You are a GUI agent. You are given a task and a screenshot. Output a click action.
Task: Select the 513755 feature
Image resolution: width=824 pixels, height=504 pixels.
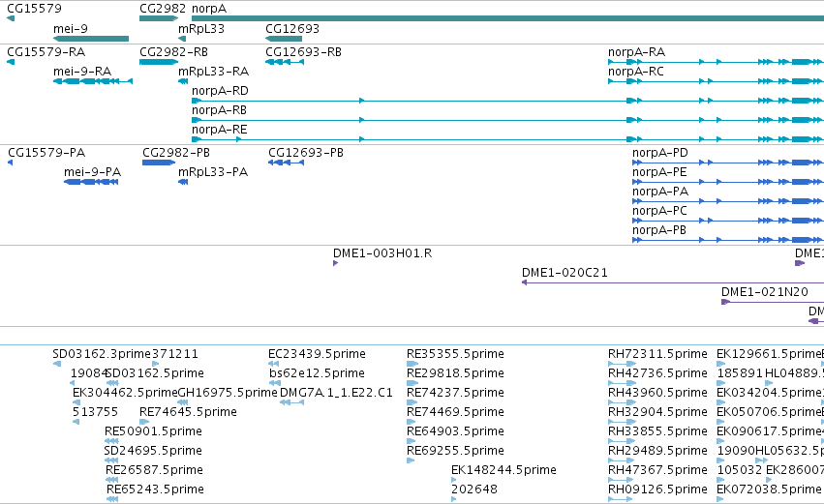tap(95, 413)
